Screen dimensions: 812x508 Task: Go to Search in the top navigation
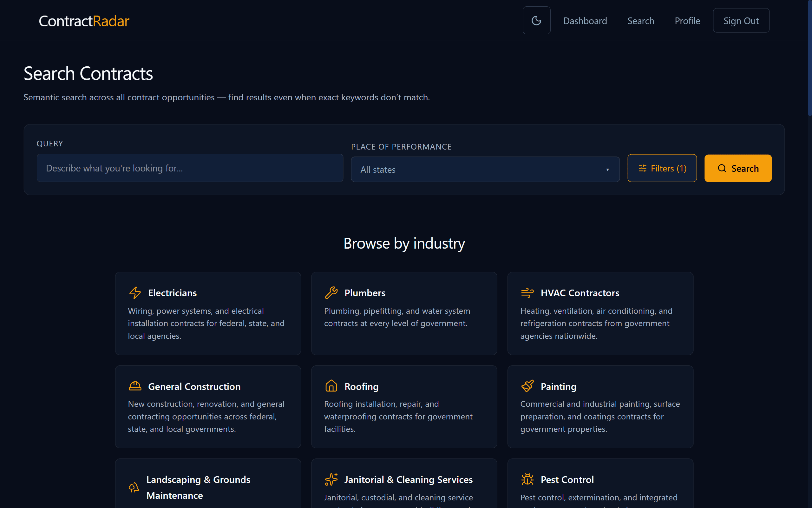tap(640, 21)
